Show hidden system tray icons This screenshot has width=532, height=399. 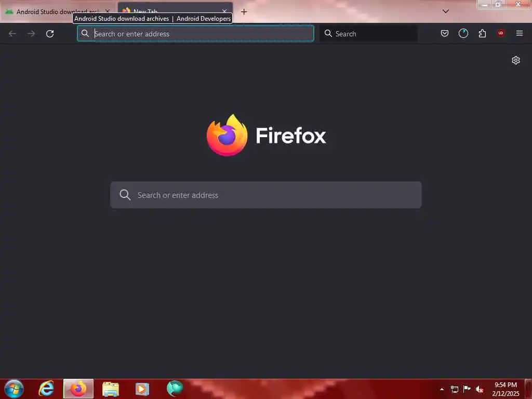(442, 389)
